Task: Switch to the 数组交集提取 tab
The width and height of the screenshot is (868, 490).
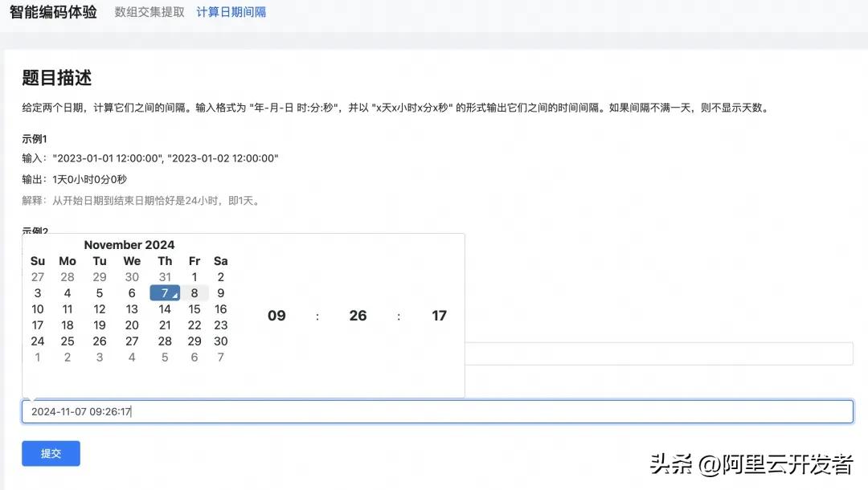Action: [x=149, y=12]
